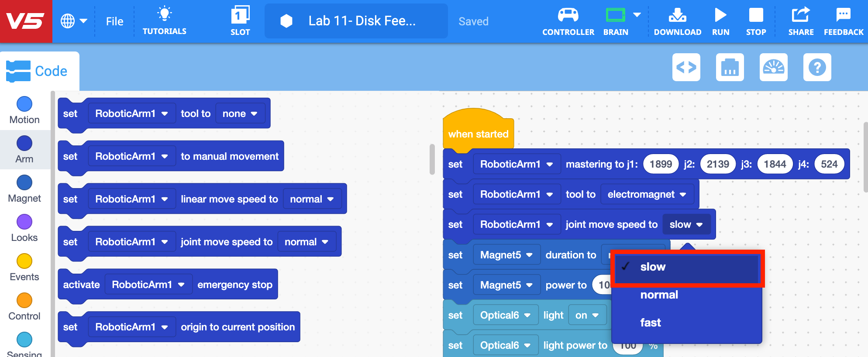868x357 pixels.
Task: Switch to the Code tab
Action: click(39, 71)
